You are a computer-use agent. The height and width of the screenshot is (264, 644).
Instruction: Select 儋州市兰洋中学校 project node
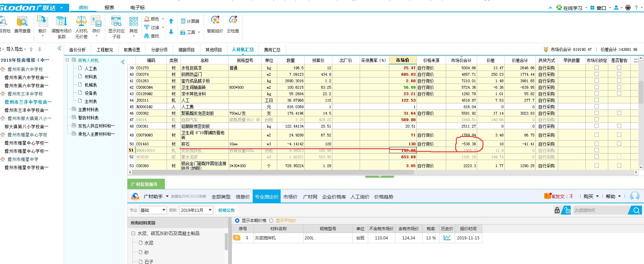click(25, 94)
